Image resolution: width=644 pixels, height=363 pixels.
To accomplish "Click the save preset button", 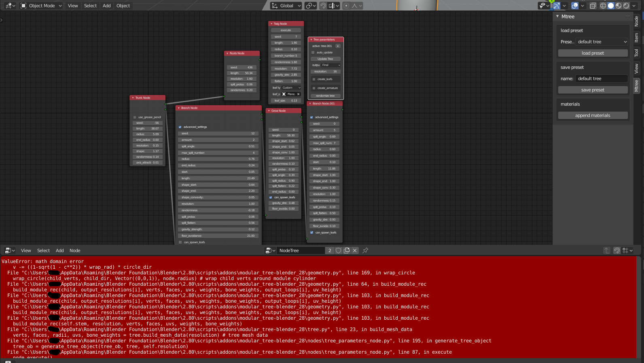I will [x=593, y=90].
